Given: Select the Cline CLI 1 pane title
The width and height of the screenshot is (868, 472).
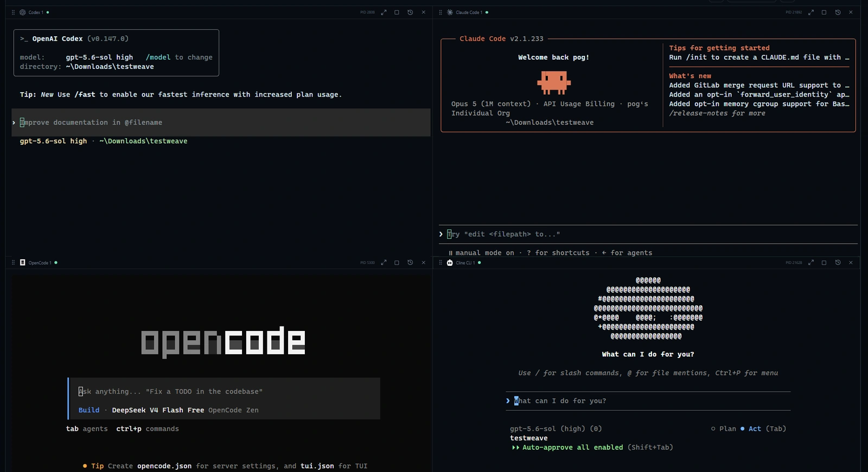Looking at the screenshot, I should click(465, 263).
